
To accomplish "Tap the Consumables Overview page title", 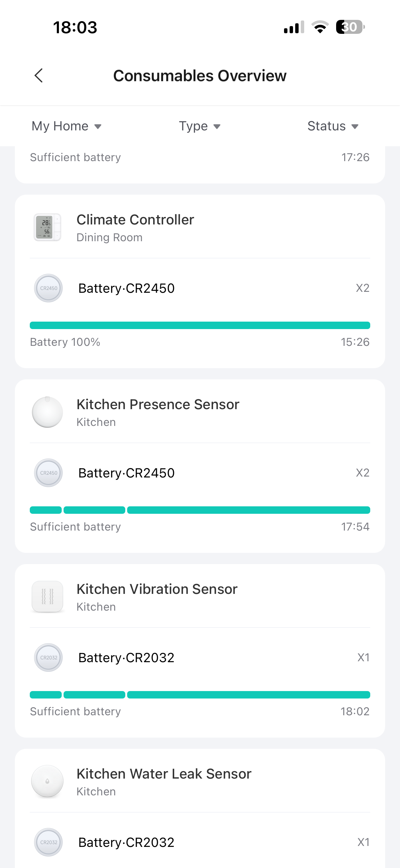I will point(200,75).
